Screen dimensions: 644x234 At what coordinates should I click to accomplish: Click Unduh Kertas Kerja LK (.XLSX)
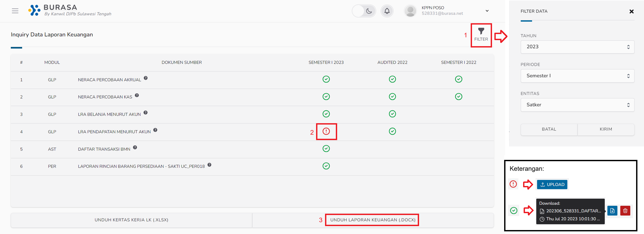(131, 220)
